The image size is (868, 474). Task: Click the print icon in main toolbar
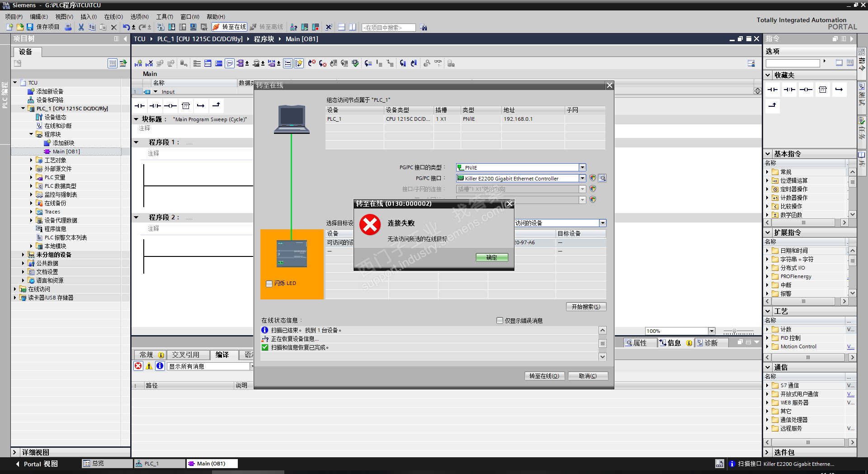coord(68,27)
